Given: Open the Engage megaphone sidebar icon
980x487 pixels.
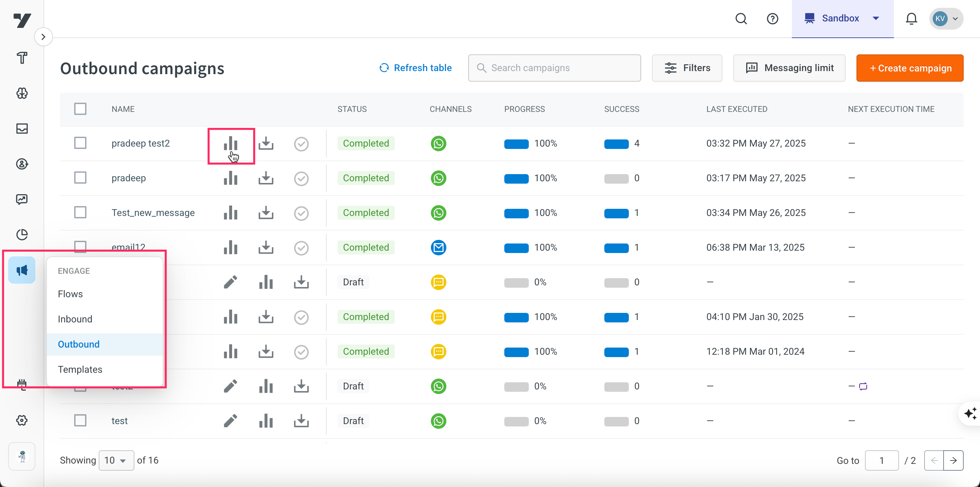Looking at the screenshot, I should pyautogui.click(x=22, y=270).
